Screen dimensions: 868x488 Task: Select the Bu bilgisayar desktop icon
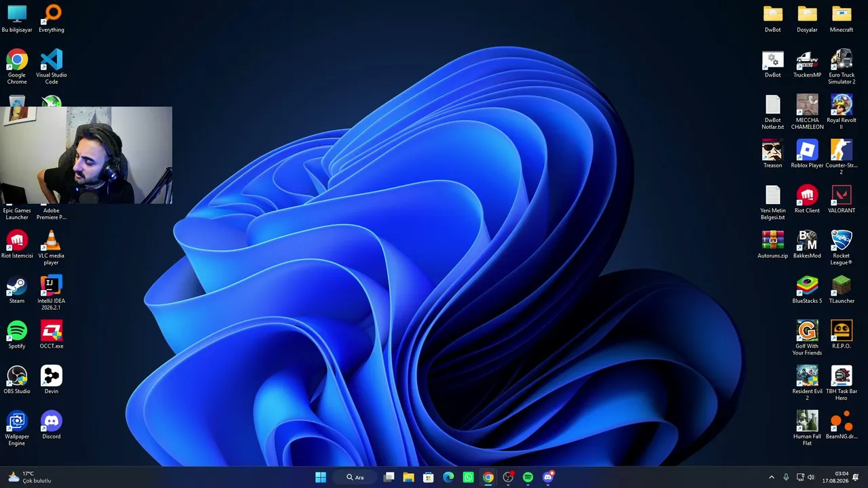(17, 19)
